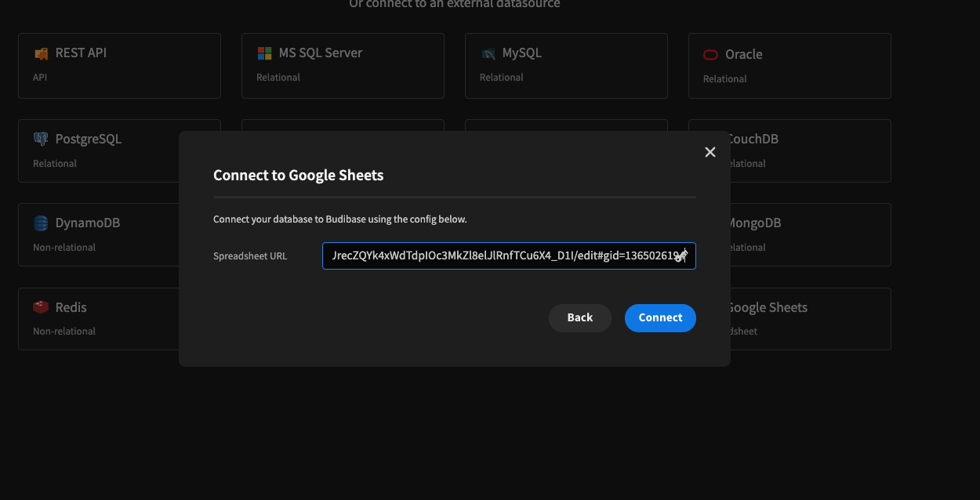Click the Connect button

point(660,317)
